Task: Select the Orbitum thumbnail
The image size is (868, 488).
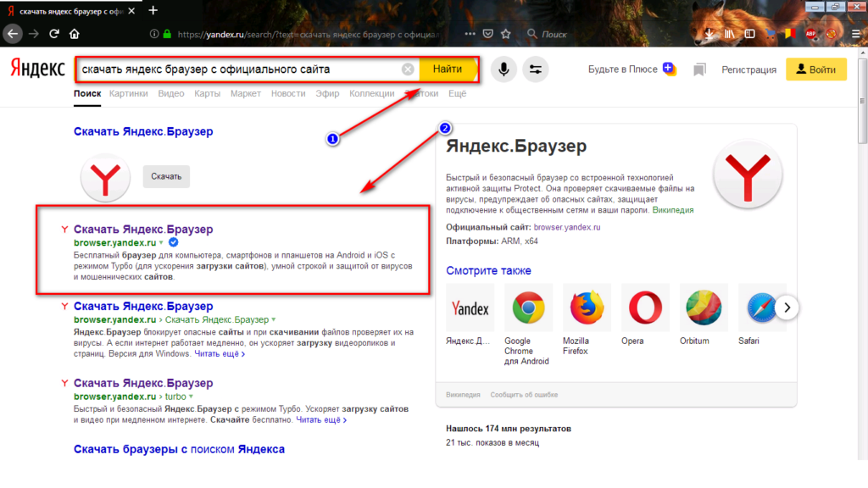Action: click(704, 308)
